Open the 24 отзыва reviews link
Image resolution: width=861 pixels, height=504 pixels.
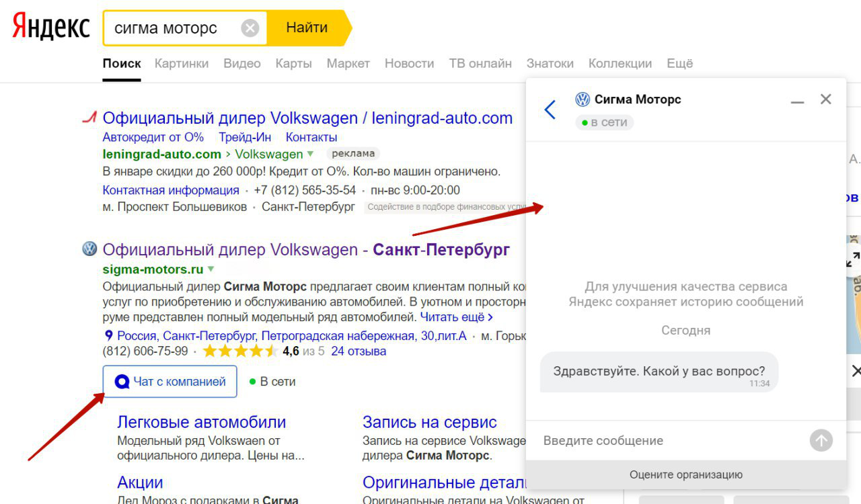(359, 351)
